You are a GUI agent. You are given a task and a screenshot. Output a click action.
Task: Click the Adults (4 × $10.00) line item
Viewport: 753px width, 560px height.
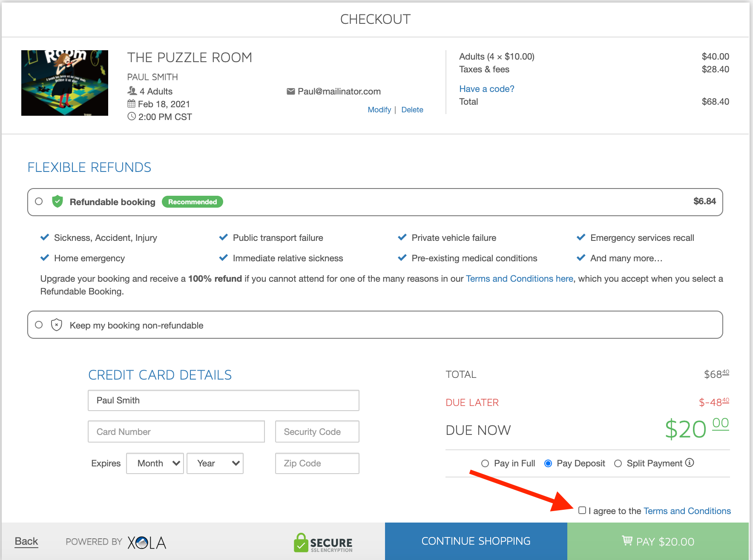[x=497, y=57]
